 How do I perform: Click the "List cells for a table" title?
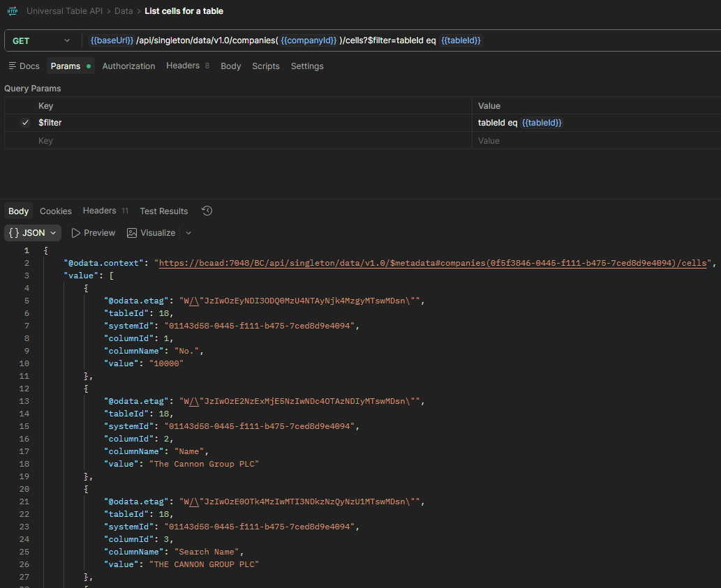tap(184, 11)
